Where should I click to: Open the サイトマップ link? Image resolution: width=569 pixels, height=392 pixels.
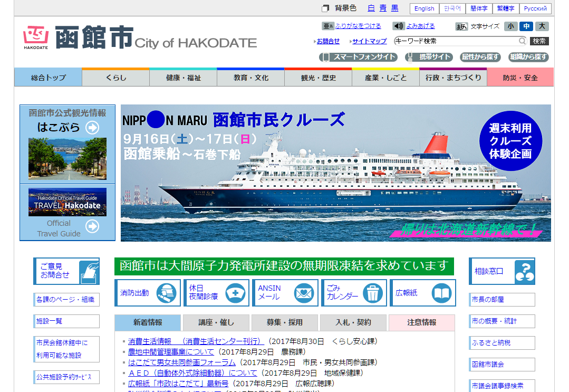(x=370, y=41)
